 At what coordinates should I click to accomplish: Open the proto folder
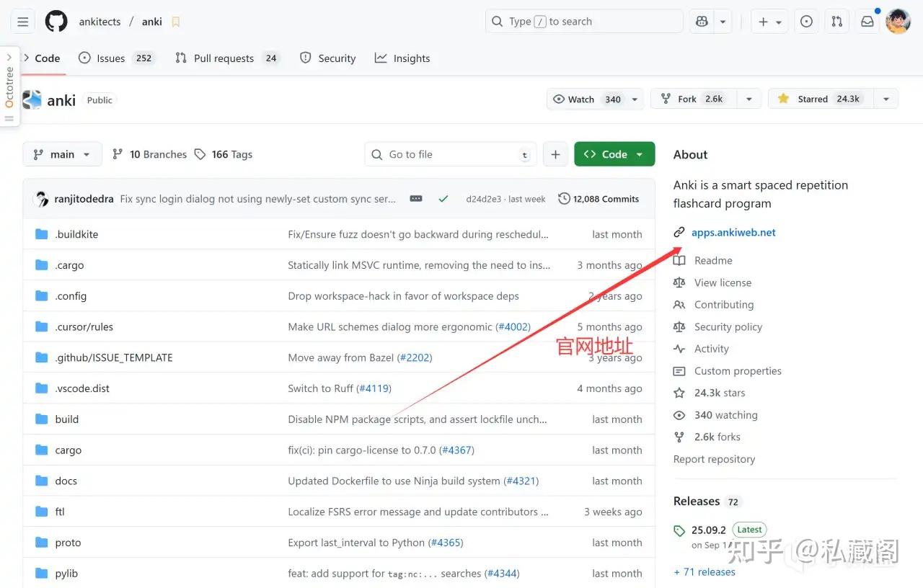(68, 543)
